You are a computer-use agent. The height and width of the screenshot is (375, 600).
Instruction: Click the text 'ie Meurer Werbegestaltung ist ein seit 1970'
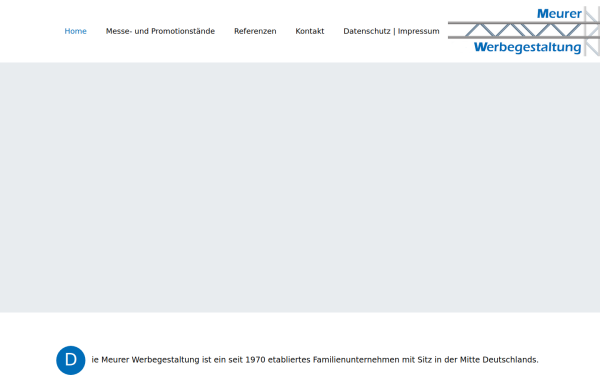tap(178, 360)
